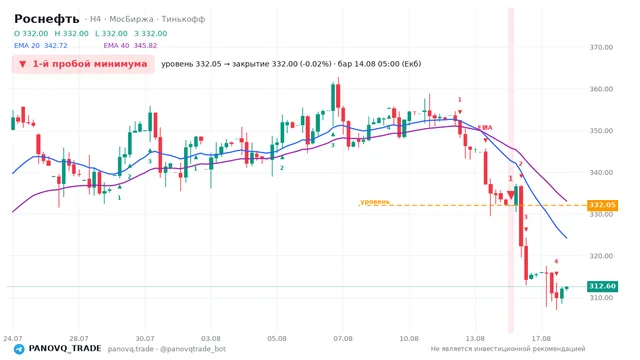Image resolution: width=640 pixels, height=360 pixels.
Task: Click the red '4' signal marker near 320
Action: [556, 262]
